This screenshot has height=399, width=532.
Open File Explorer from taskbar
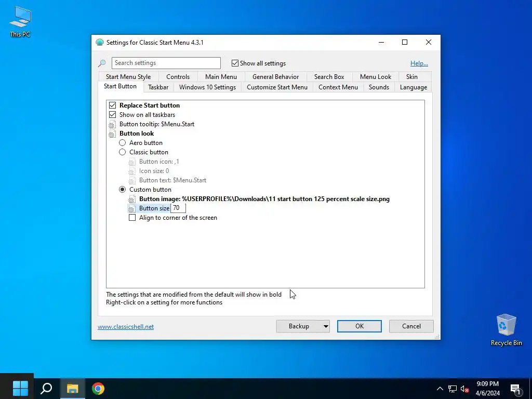(72, 389)
